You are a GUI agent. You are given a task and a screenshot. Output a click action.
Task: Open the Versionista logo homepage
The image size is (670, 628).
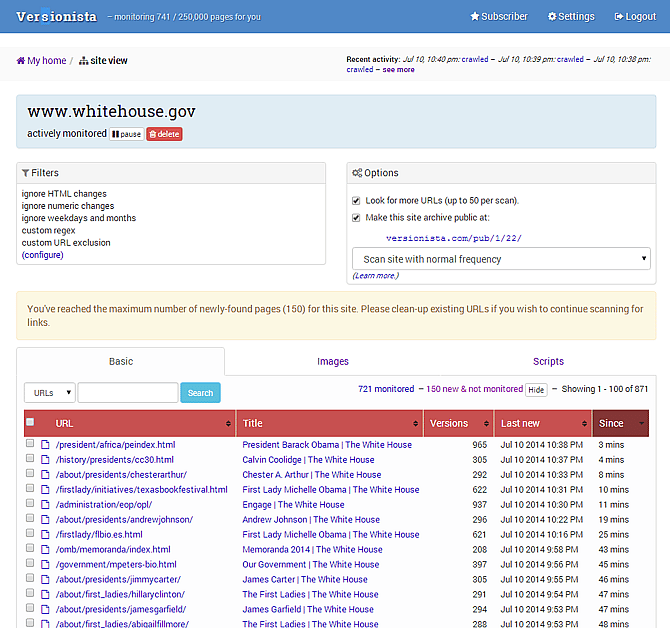coord(56,17)
